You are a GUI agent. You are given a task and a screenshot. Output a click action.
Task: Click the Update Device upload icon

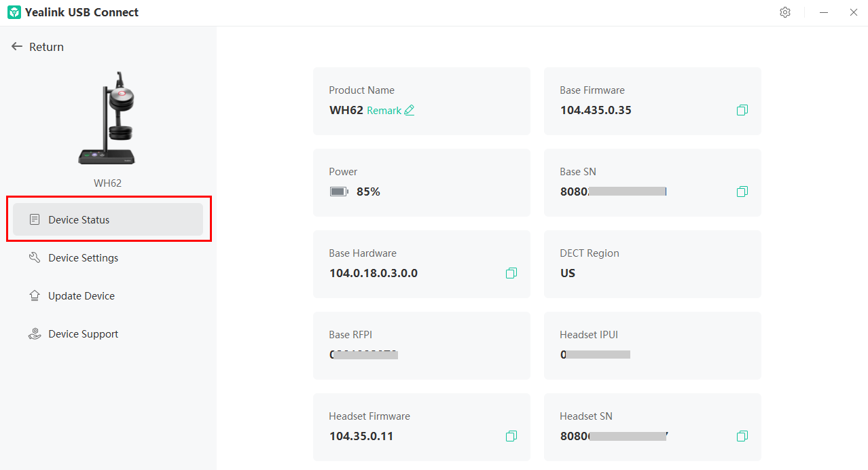coord(35,296)
